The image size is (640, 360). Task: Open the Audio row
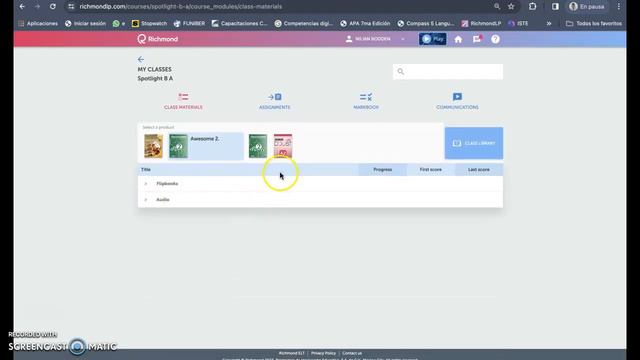coord(320,200)
